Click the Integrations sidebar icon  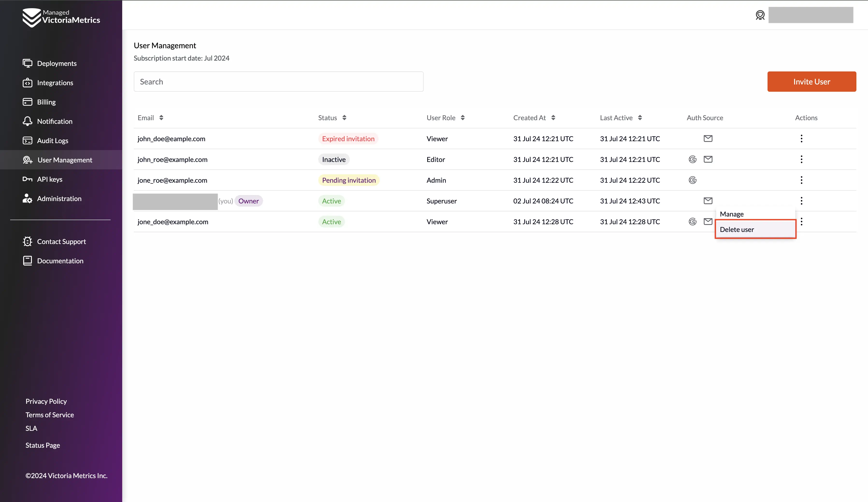click(x=28, y=83)
